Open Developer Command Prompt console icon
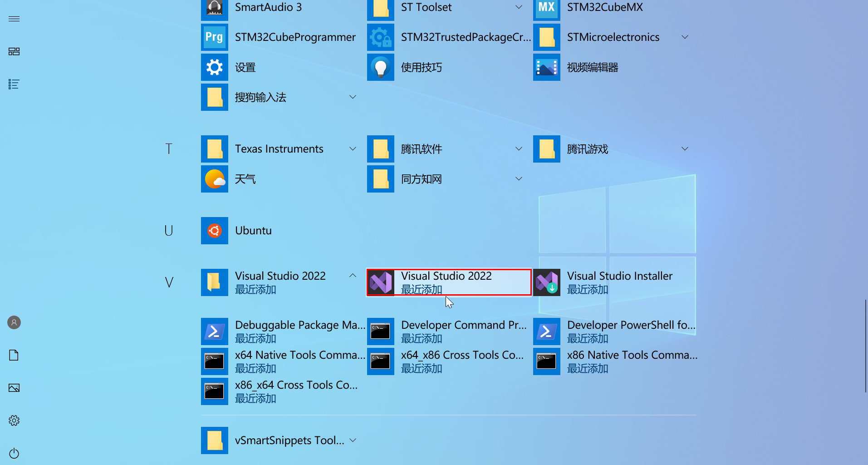 click(x=381, y=331)
